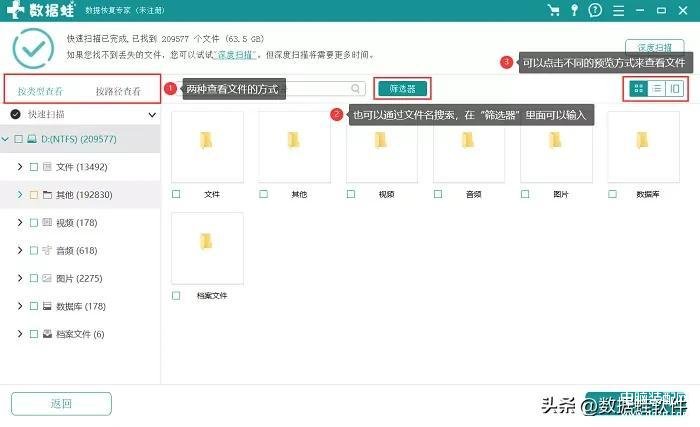The image size is (700, 427).
Task: Click the 音频 category icon in tree
Action: coord(47,250)
